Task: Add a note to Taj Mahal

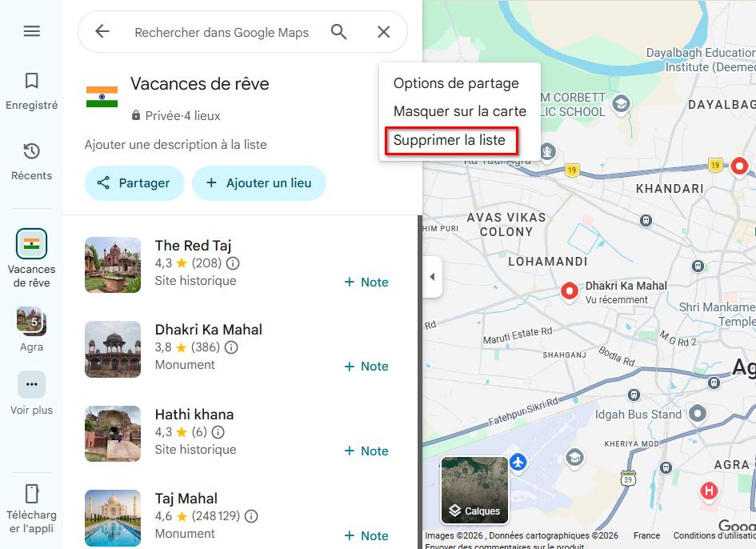Action: (366, 535)
